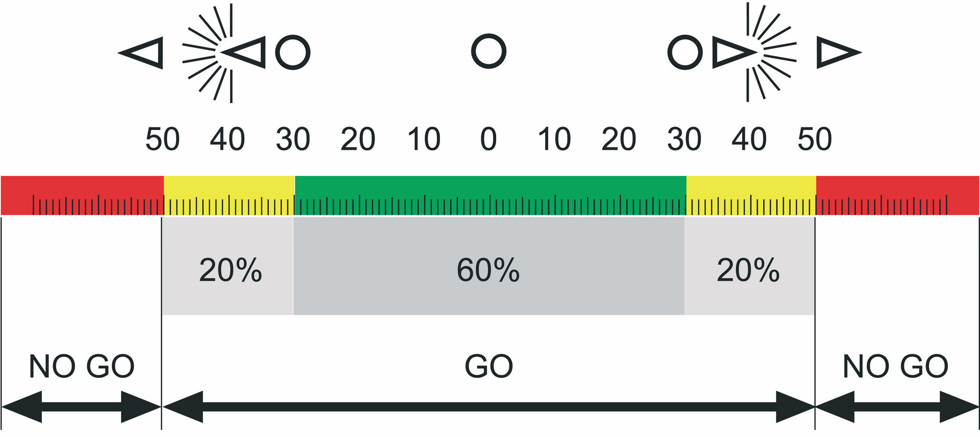Click the right yellow scale zone
Image resolution: width=980 pixels, height=437 pixels.
751,195
